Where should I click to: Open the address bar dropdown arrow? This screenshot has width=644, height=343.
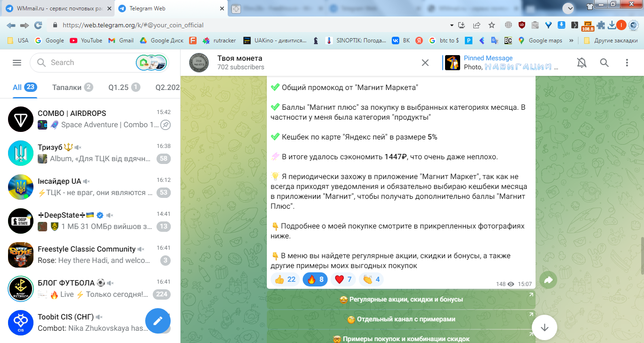(452, 25)
